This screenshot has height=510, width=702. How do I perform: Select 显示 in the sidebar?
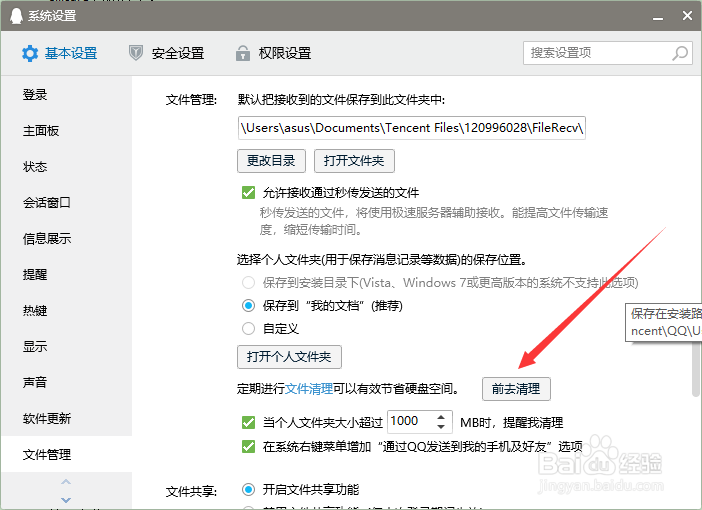[66, 347]
